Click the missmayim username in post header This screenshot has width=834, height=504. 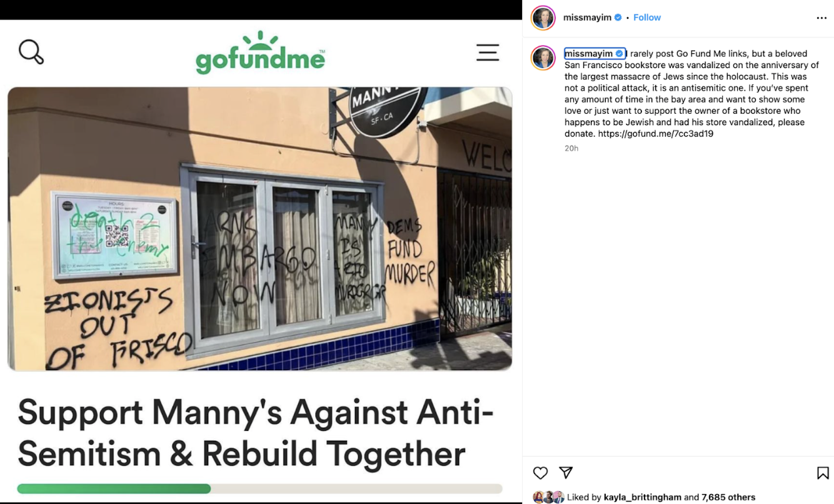tap(587, 18)
